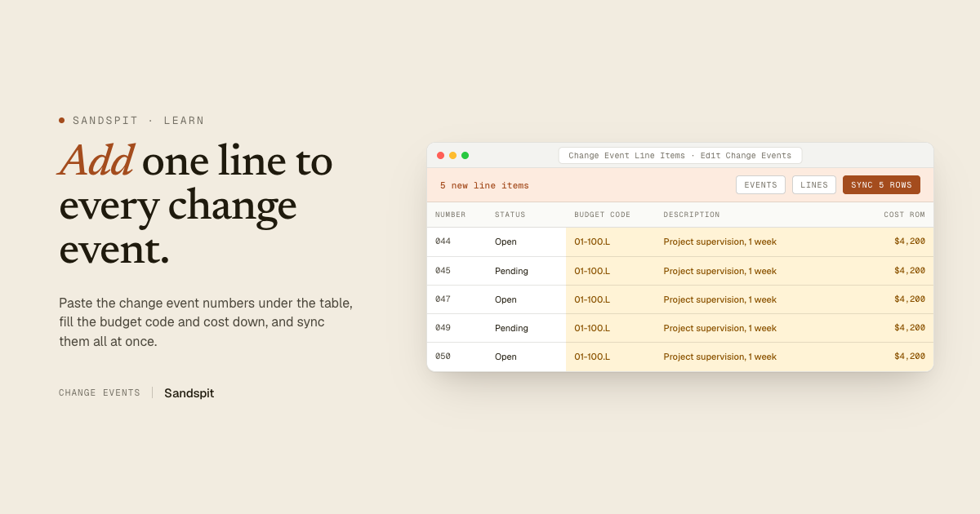Screen dimensions: 980x514
Task: Click the Open status in row 050
Action: pyautogui.click(x=506, y=357)
